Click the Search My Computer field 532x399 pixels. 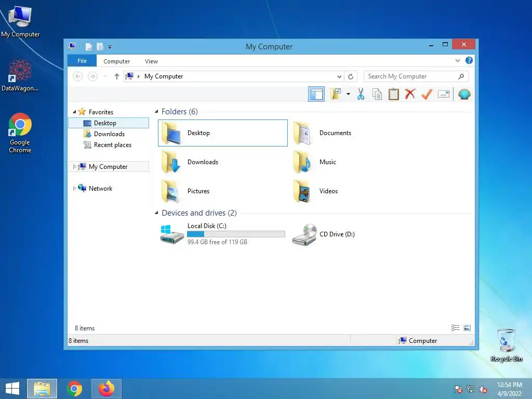pos(416,76)
